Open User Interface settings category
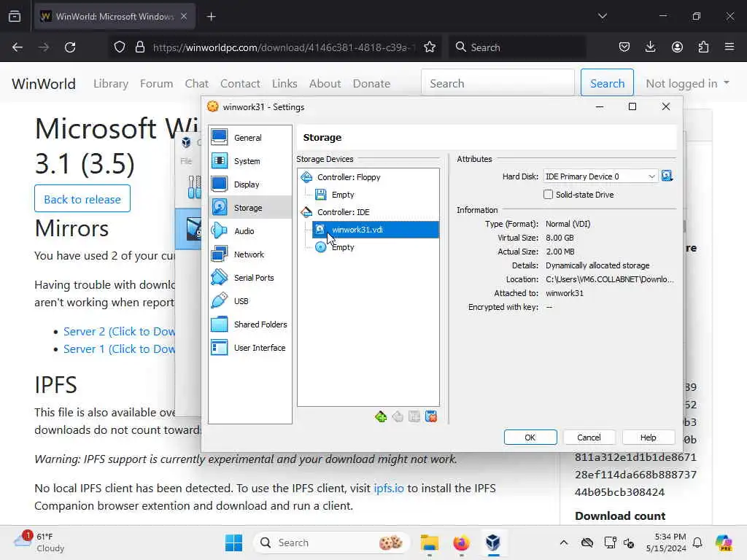747x560 pixels. (x=249, y=348)
